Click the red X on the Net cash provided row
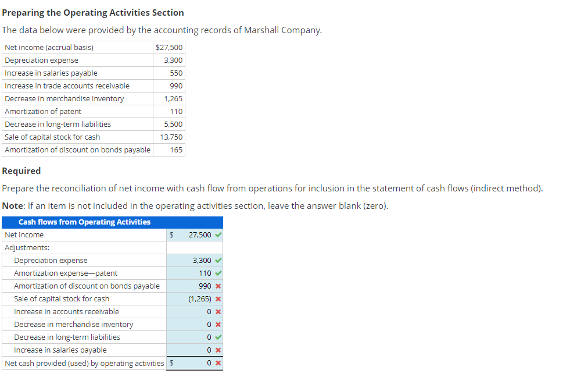588x377 pixels. (217, 362)
